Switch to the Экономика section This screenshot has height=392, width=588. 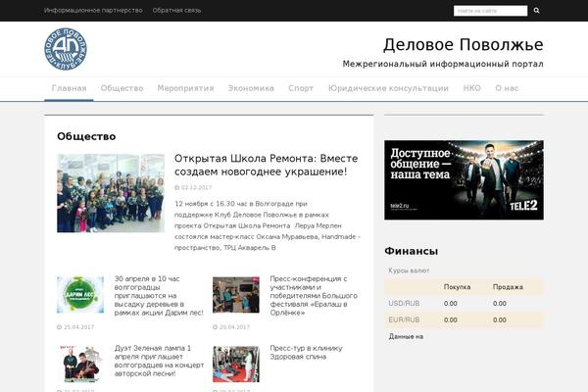click(x=251, y=88)
